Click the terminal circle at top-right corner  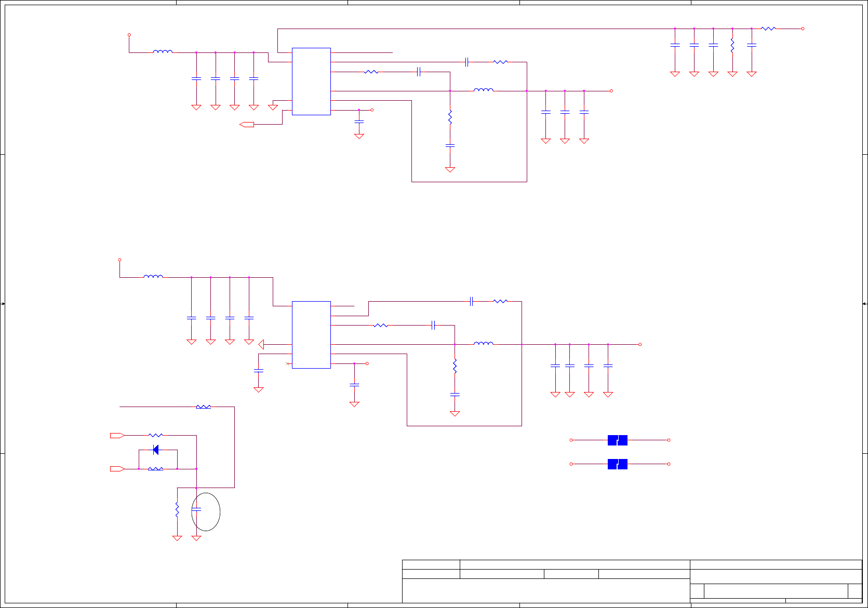click(x=803, y=29)
